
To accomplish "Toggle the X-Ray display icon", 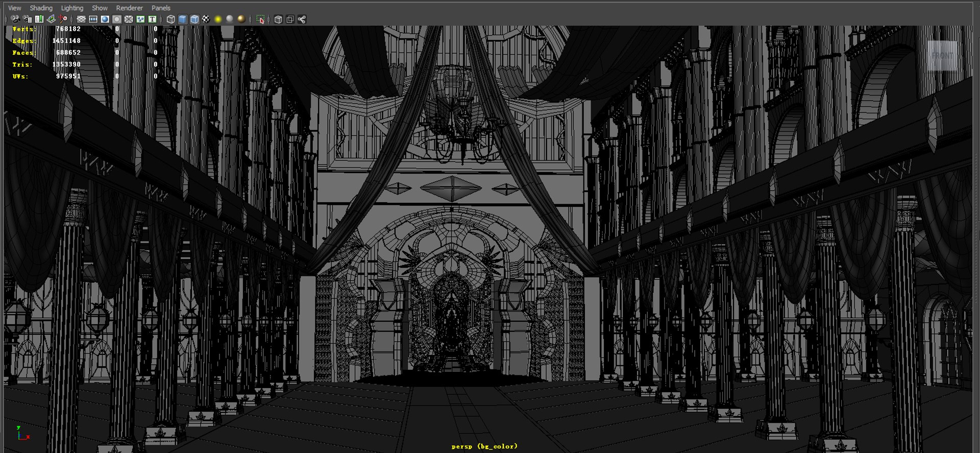I will 278,19.
